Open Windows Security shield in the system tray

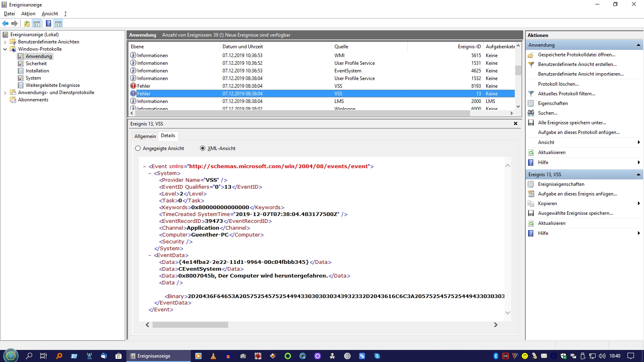point(563,356)
